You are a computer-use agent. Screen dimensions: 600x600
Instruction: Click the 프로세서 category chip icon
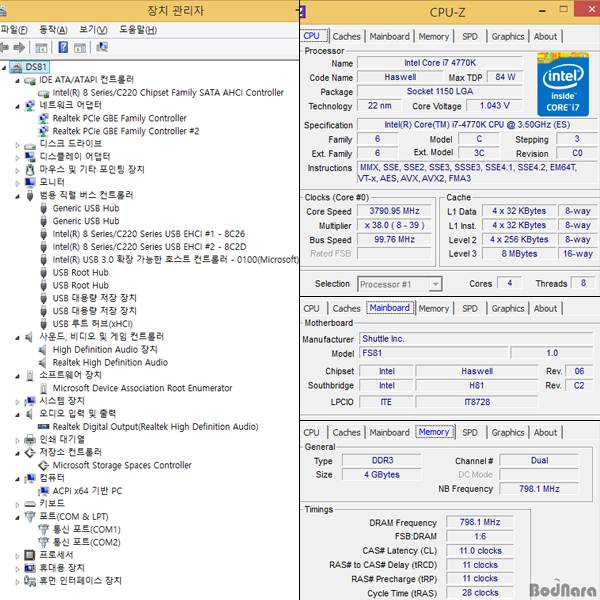click(30, 555)
